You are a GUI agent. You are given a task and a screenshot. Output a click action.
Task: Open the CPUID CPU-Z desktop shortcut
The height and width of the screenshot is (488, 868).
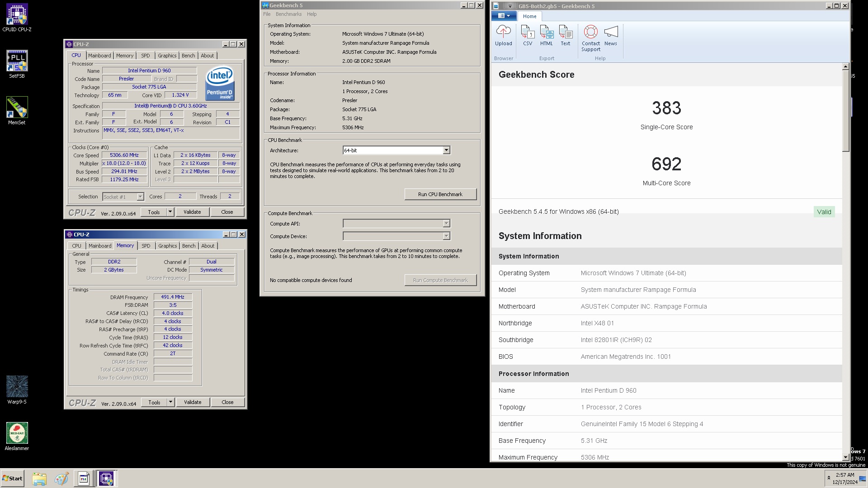coord(17,18)
